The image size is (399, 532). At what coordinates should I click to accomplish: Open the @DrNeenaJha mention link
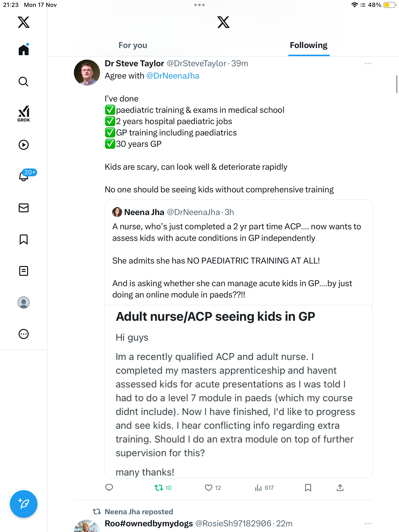tap(173, 76)
